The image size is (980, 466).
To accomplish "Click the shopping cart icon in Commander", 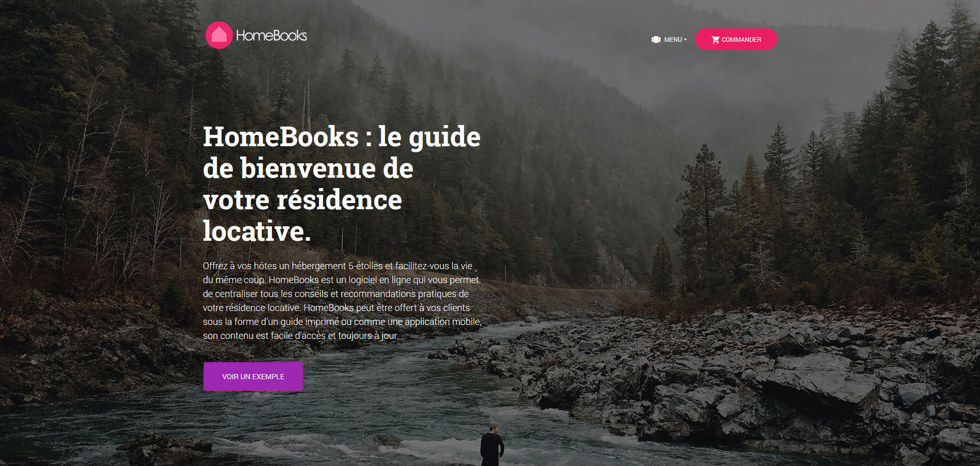I will (715, 40).
